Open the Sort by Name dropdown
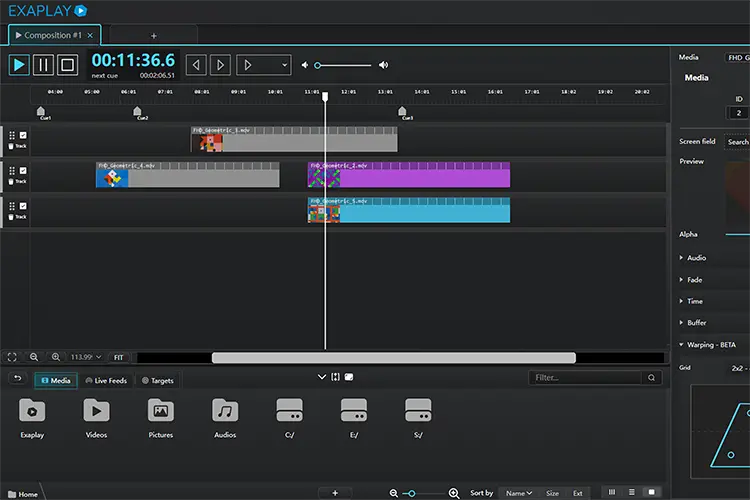Screen dimensions: 750x500 pos(519,493)
